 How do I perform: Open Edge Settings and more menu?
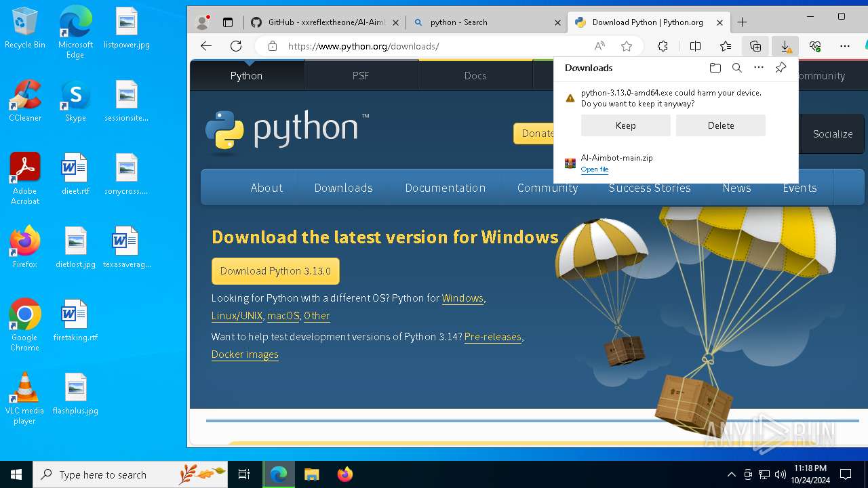844,46
